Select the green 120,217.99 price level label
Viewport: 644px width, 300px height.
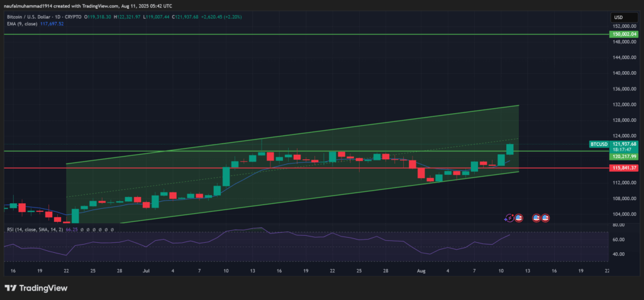pyautogui.click(x=624, y=156)
